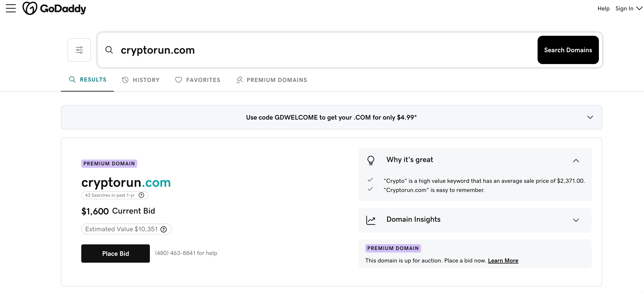Viewport: 644px width, 292px height.
Task: Expand the GDWELCOME promo banner chevron
Action: (x=590, y=117)
